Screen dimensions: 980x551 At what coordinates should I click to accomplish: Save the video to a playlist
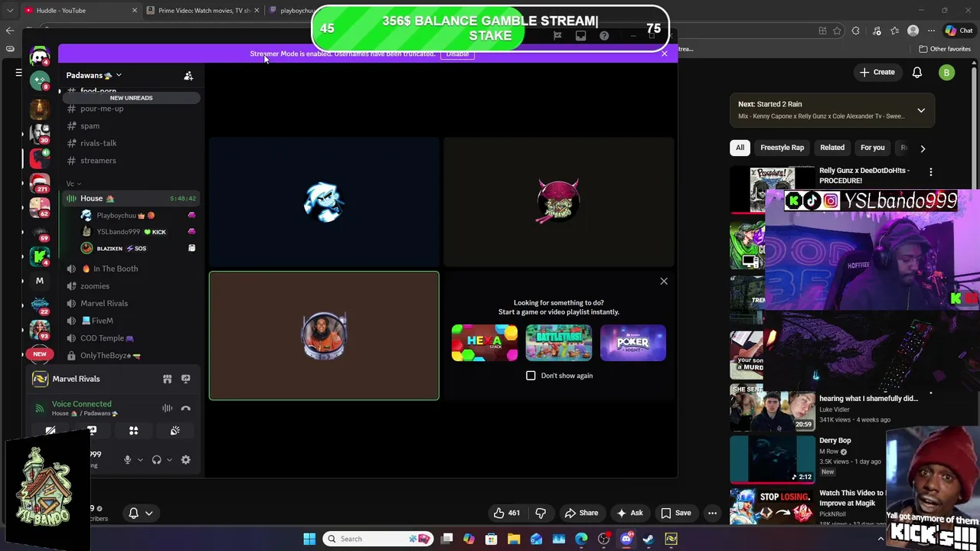pos(676,513)
